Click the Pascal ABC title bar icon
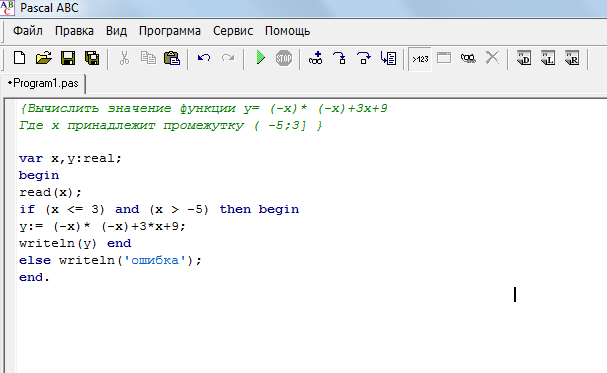This screenshot has width=607, height=373. (x=7, y=8)
